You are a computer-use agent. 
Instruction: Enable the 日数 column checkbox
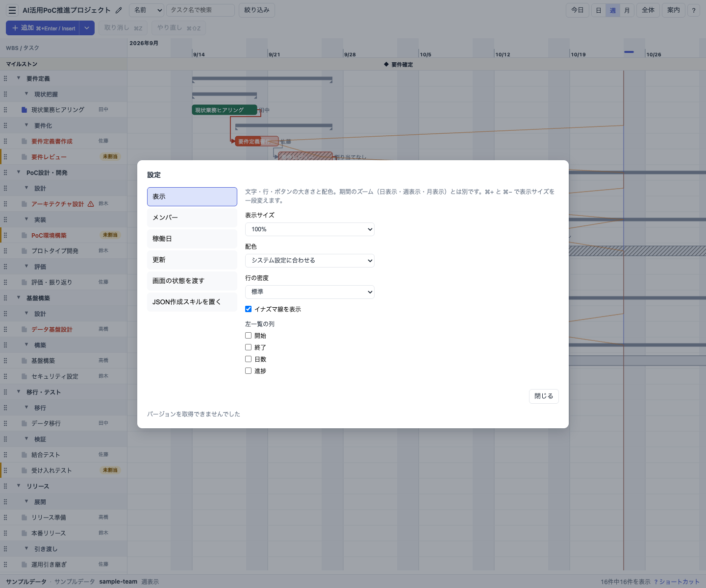[249, 359]
